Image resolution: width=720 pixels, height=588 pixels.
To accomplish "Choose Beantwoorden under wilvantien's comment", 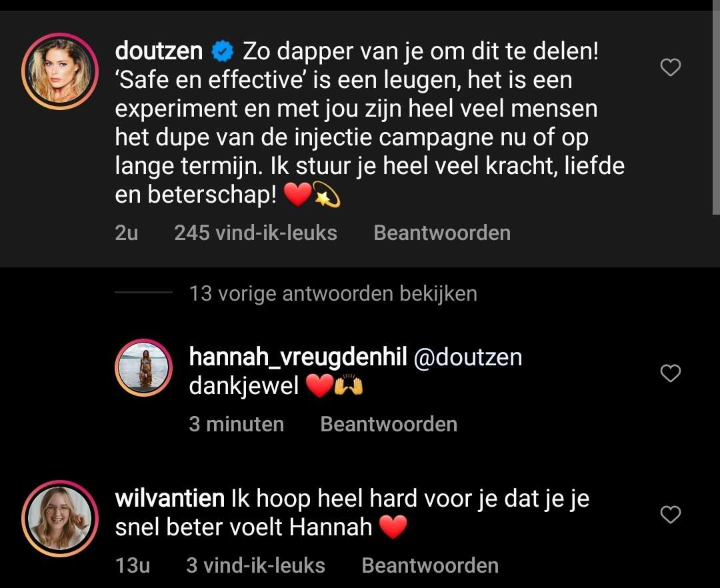I will pyautogui.click(x=430, y=565).
